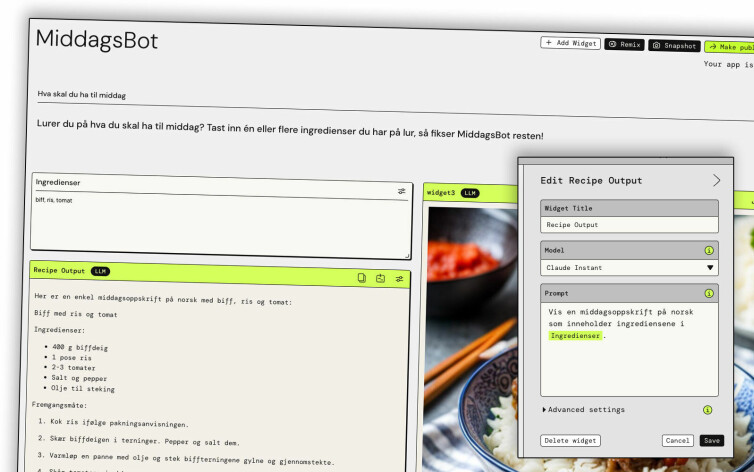Click the 'Ingredienser:' heading in the recipe
This screenshot has height=472, width=754.
pyautogui.click(x=59, y=330)
